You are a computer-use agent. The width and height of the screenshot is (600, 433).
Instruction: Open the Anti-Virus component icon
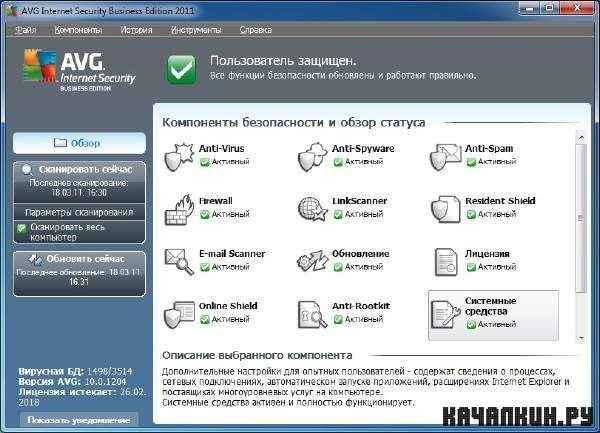coord(179,157)
